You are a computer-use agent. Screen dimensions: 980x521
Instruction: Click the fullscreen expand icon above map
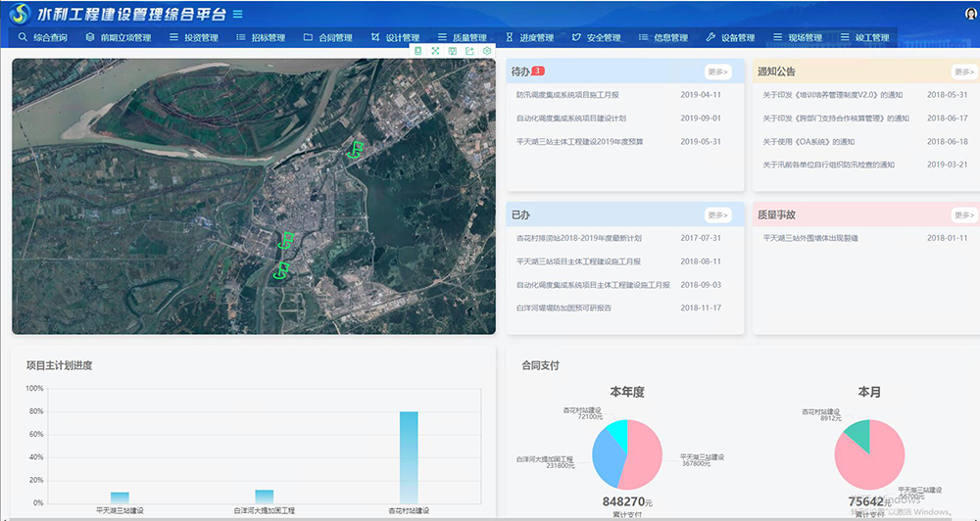[x=435, y=50]
